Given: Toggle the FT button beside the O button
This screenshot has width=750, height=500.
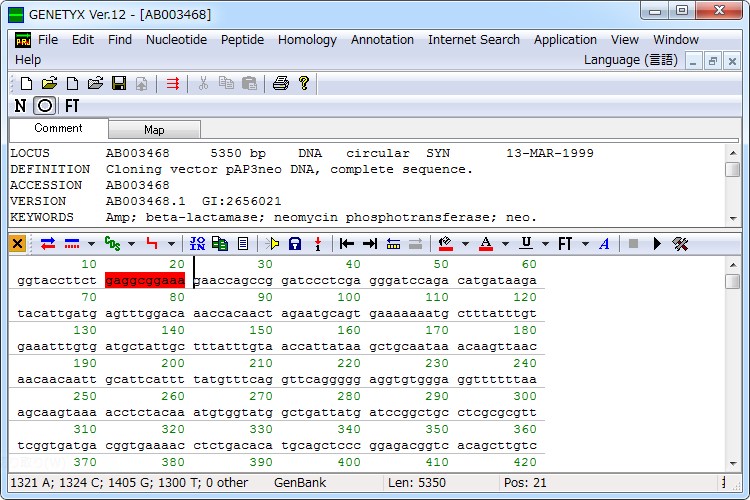Looking at the screenshot, I should [72, 106].
